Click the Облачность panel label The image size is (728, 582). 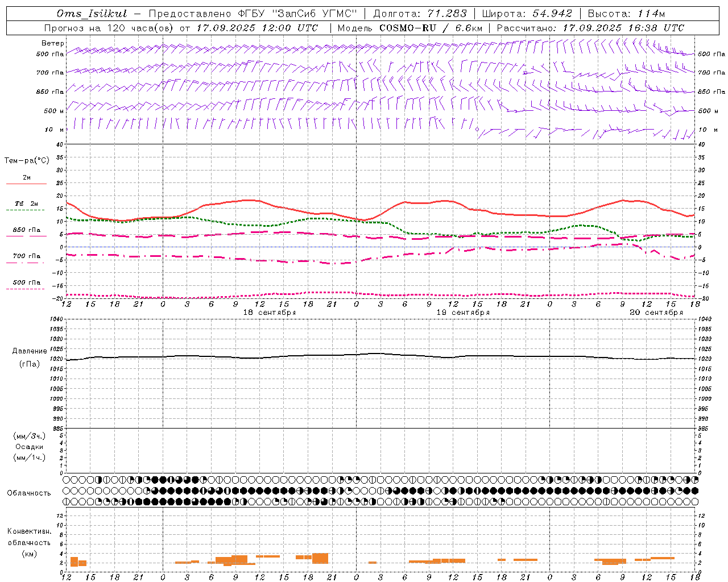tap(29, 493)
